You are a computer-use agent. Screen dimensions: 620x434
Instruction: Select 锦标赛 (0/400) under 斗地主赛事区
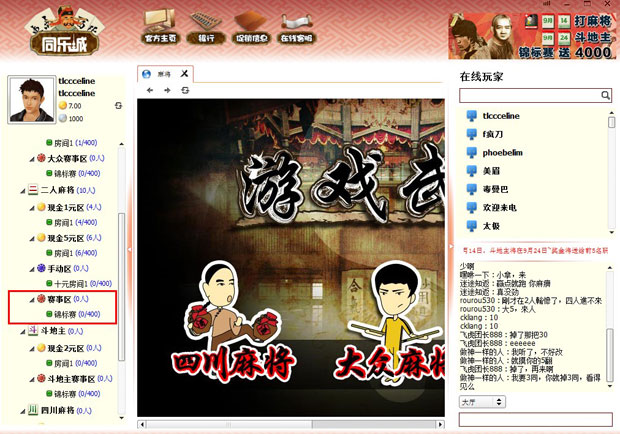(73, 394)
